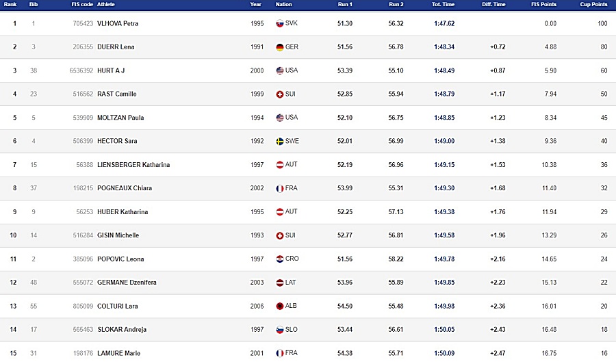This screenshot has width=616, height=364.
Task: Sort by the Tot. Time column header
Action: point(443,4)
